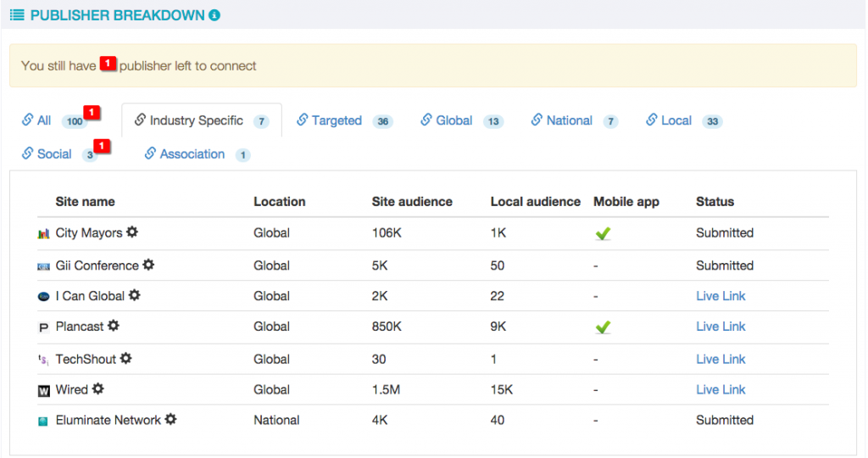Screen dimensions: 868x458
Task: Click the 36 count on Targeted tab
Action: (383, 121)
